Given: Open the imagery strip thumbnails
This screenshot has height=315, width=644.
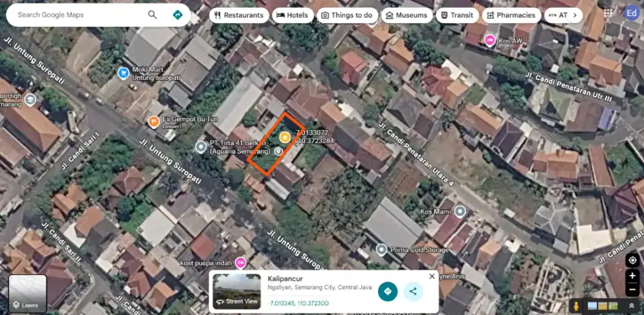Looking at the screenshot, I should pos(603,306).
